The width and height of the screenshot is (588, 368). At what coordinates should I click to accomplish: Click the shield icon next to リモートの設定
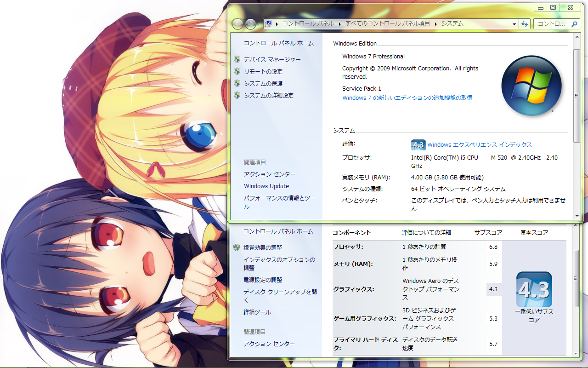(237, 71)
